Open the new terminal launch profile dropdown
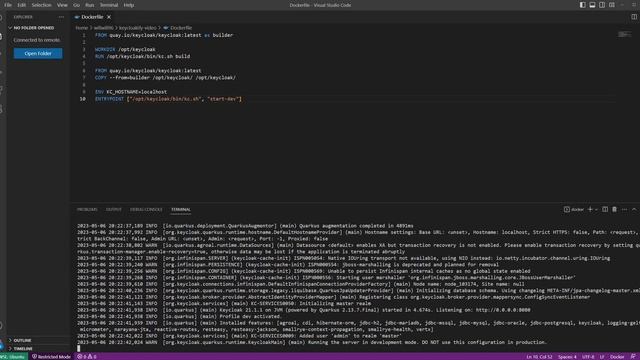Image resolution: width=640 pixels, height=360 pixels. click(x=596, y=209)
